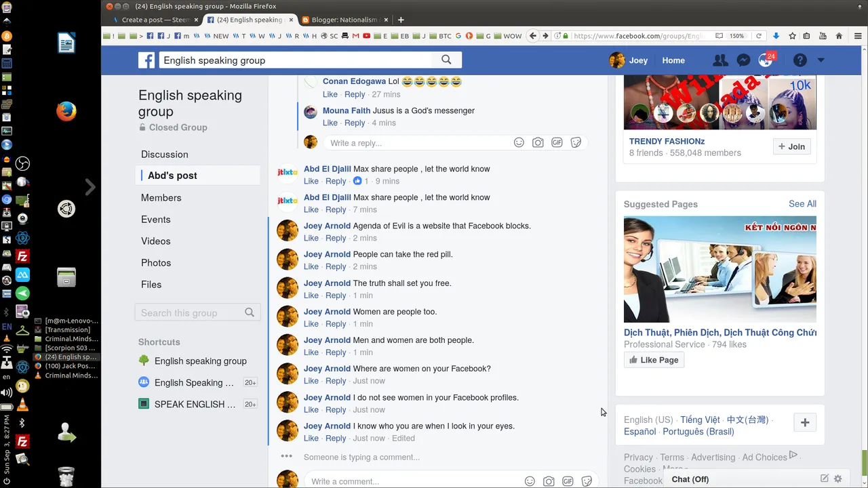Open chat settings gear icon
The width and height of the screenshot is (868, 488).
click(838, 479)
